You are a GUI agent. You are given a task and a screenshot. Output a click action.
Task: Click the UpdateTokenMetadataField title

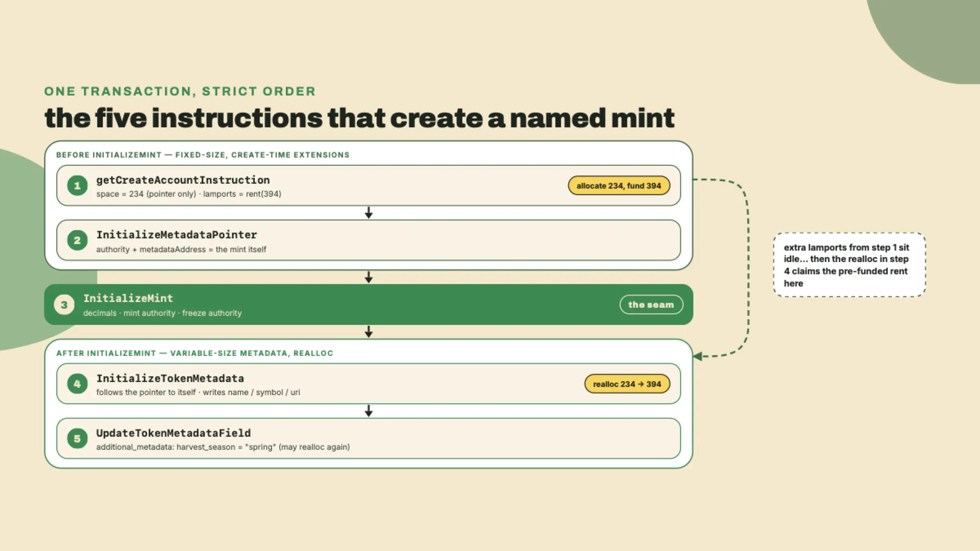pyautogui.click(x=174, y=433)
